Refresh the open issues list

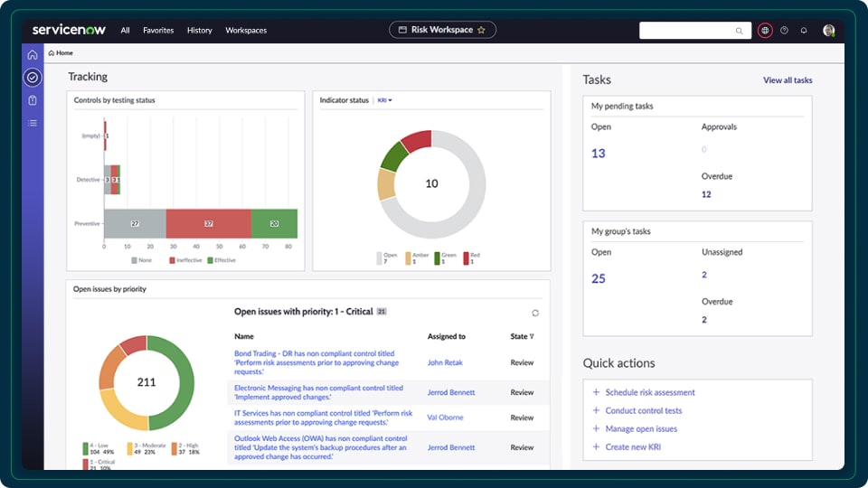coord(535,313)
